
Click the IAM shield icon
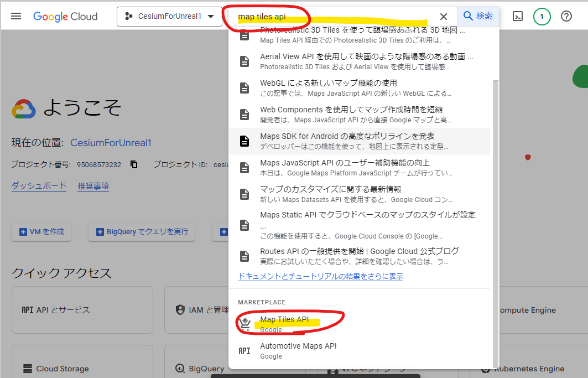[x=180, y=310]
